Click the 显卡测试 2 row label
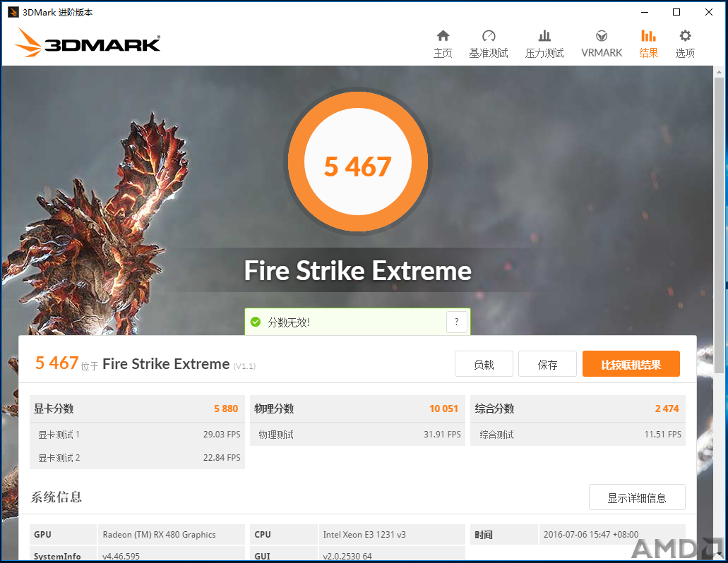 click(x=59, y=458)
